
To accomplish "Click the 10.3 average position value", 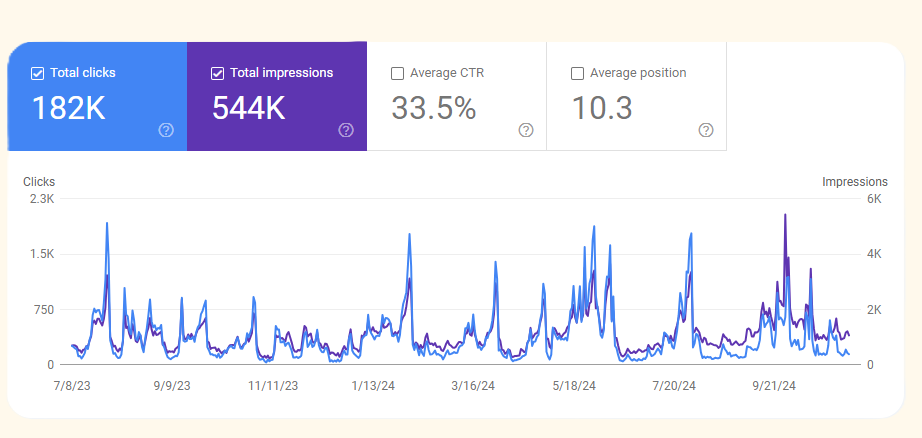I will pyautogui.click(x=602, y=108).
